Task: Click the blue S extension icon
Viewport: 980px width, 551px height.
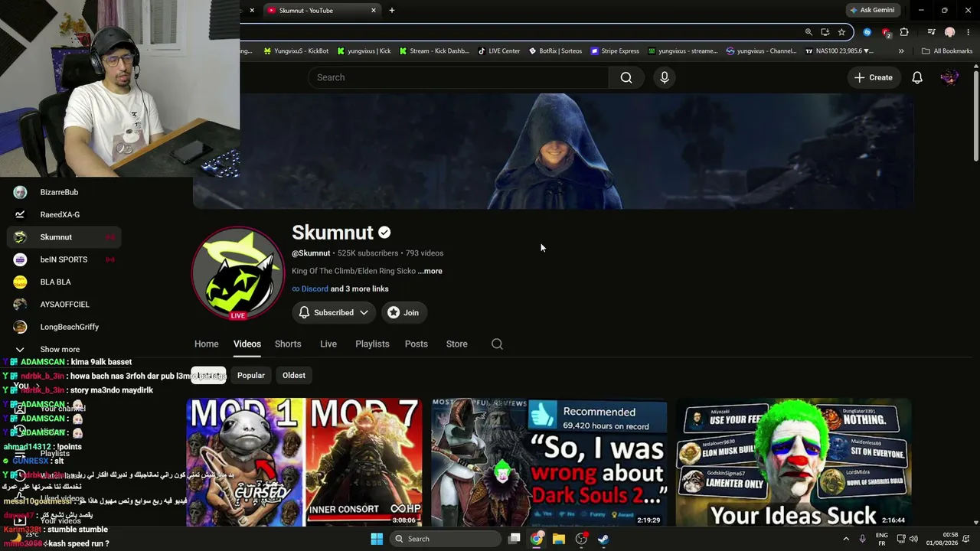Action: [x=867, y=32]
